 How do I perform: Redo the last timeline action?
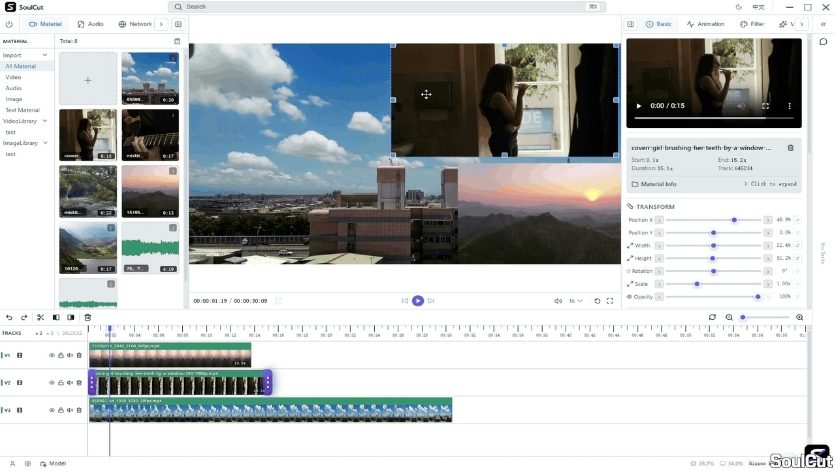pyautogui.click(x=24, y=317)
